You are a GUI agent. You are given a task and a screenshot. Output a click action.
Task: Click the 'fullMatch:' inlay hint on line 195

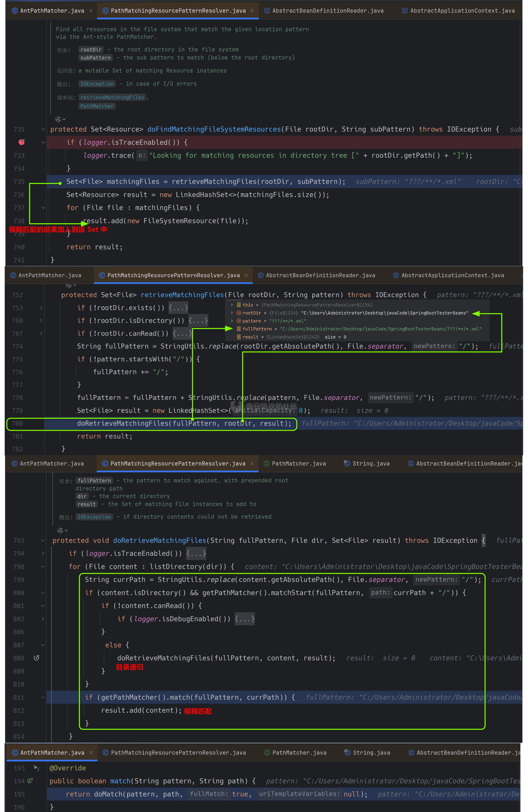click(x=209, y=794)
